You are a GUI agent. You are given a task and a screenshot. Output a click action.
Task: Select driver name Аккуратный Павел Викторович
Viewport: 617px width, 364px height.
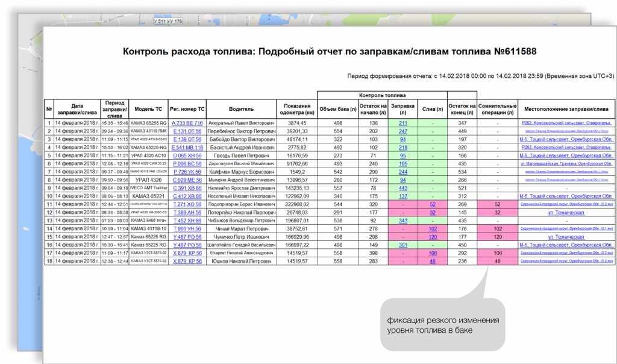241,123
